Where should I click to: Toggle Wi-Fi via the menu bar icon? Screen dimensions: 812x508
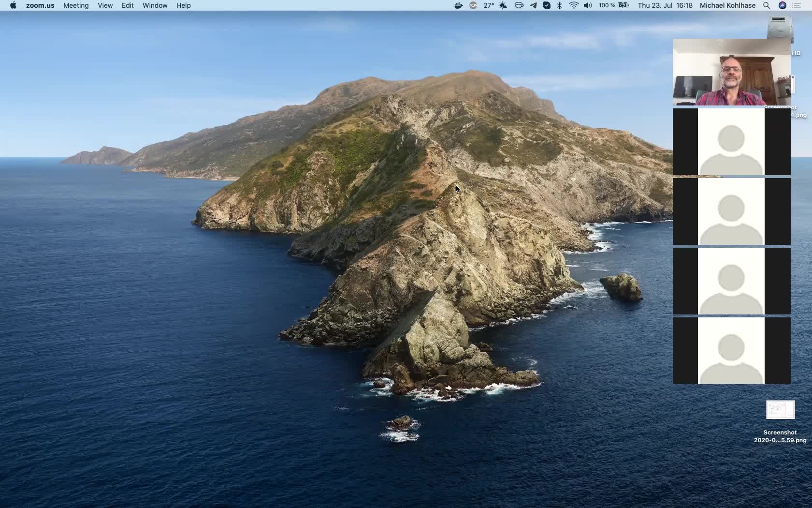(x=573, y=5)
